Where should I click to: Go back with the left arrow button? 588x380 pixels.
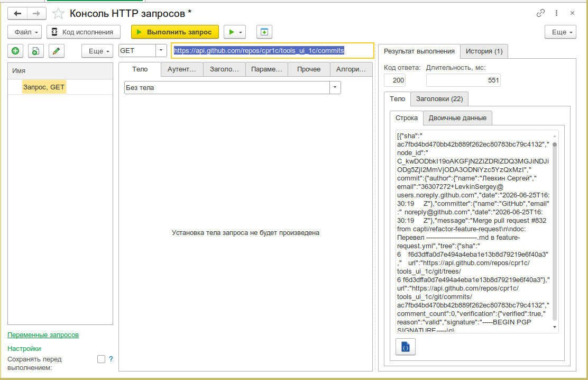point(17,14)
